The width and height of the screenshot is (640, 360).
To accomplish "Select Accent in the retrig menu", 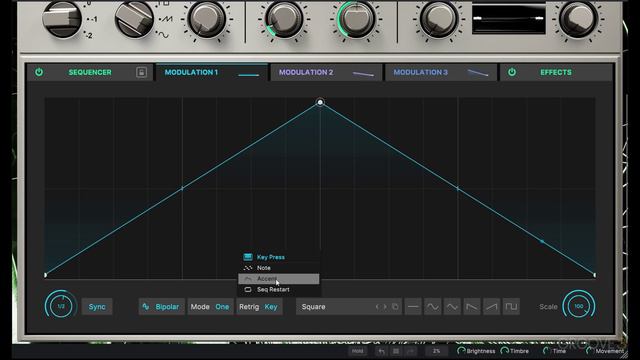I will [279, 279].
